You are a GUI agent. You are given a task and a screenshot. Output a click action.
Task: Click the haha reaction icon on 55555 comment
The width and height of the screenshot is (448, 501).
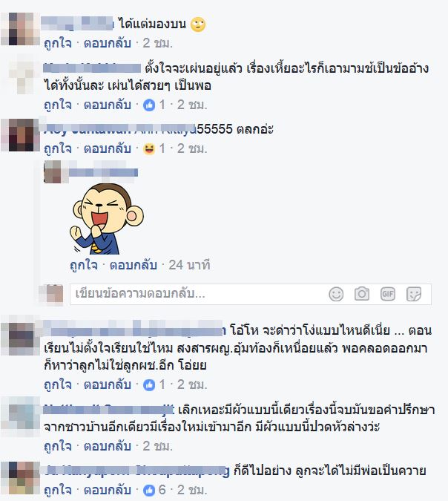pyautogui.click(x=149, y=149)
